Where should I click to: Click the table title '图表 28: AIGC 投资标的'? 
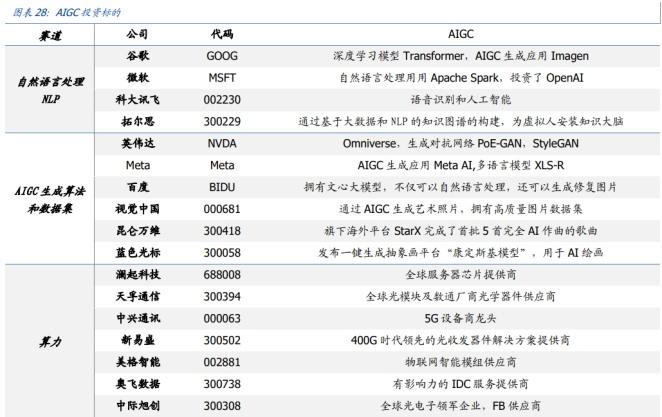click(x=67, y=12)
